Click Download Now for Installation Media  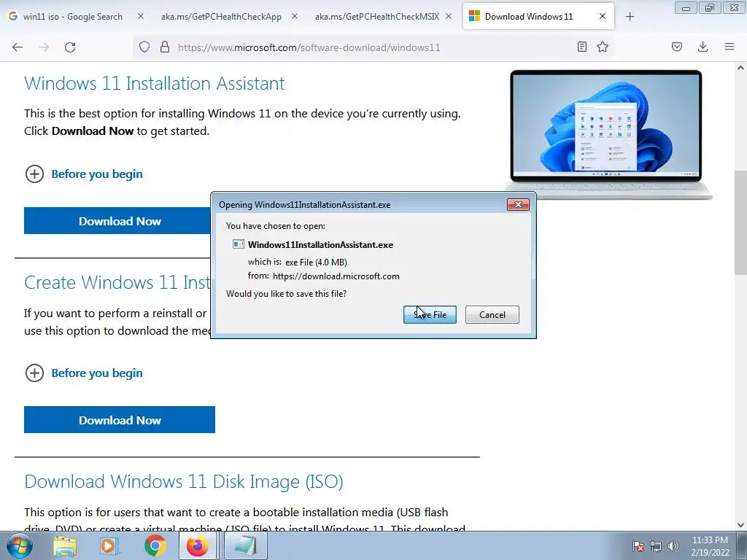click(120, 419)
